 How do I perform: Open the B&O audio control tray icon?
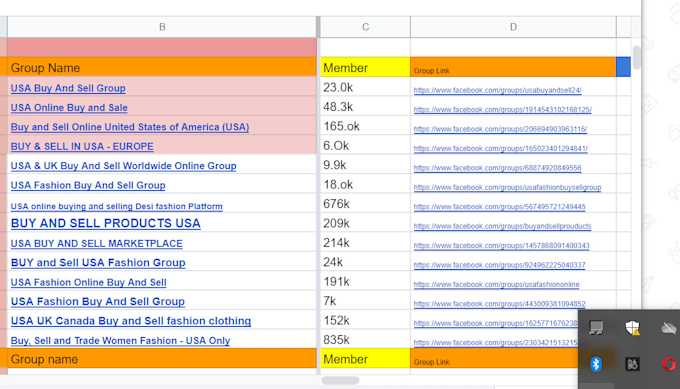click(632, 364)
